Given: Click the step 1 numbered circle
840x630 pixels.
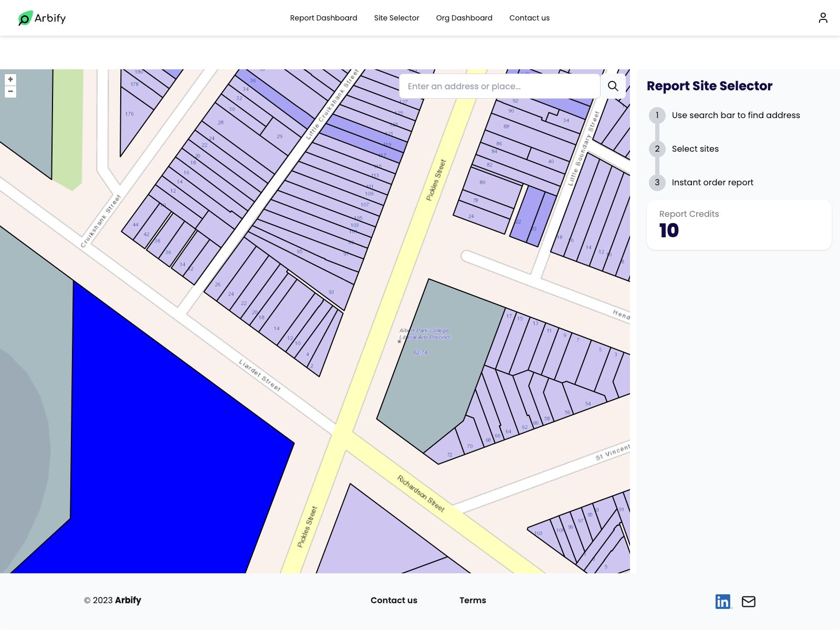Looking at the screenshot, I should point(657,115).
